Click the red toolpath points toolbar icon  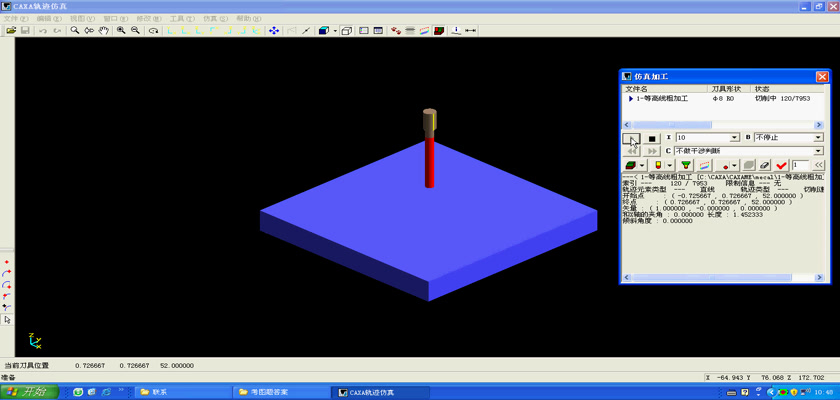396,31
